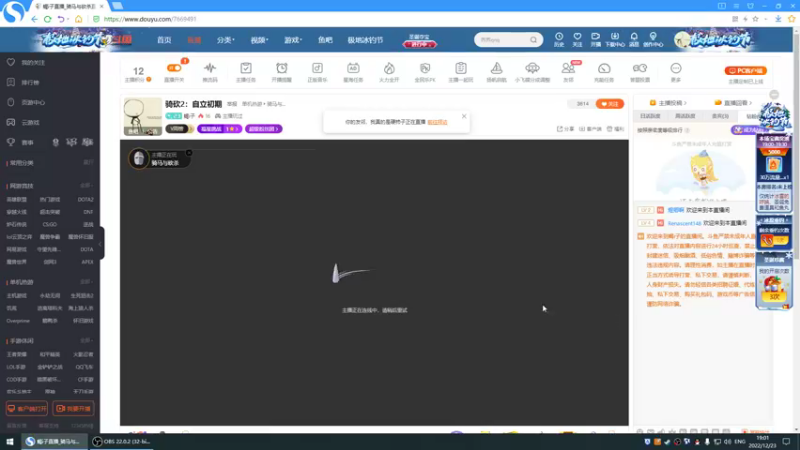The image size is (800, 450).
Task: Follow the orange link in notification popup
Action: click(437, 122)
